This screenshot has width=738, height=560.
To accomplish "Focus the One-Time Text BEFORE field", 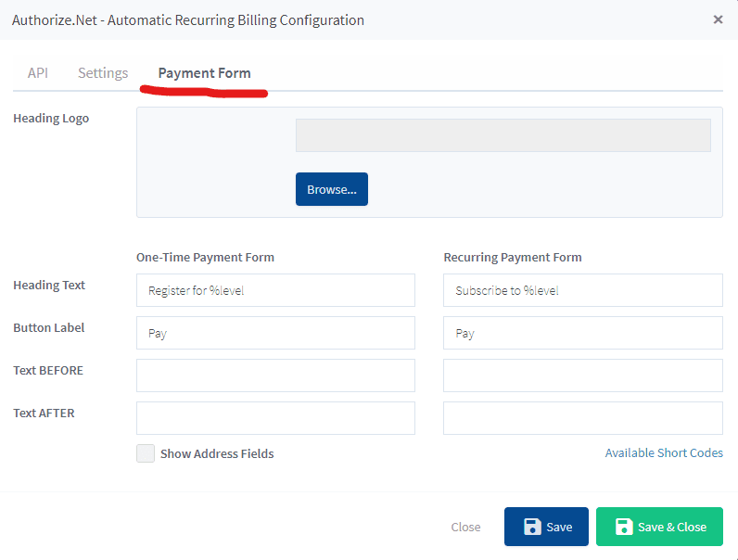I will click(x=275, y=375).
